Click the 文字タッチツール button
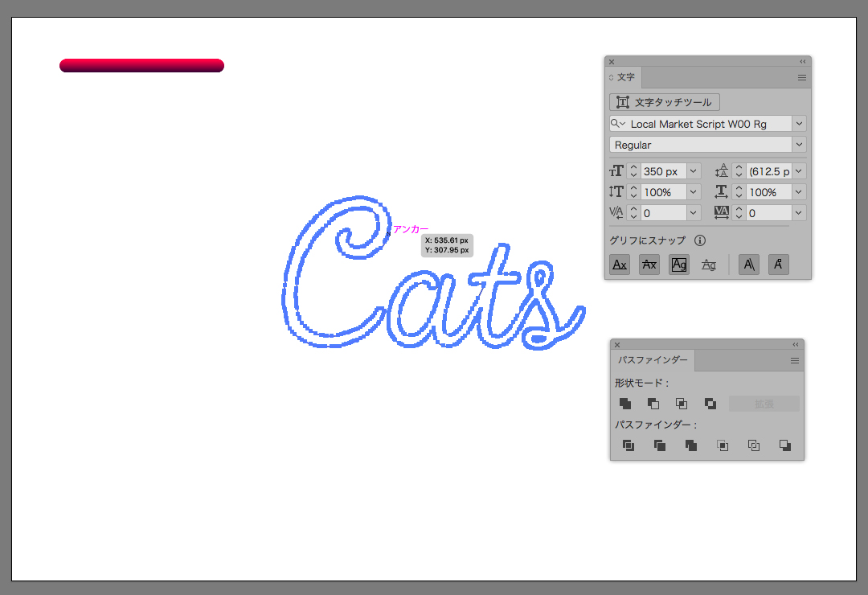This screenshot has height=595, width=868. (x=665, y=102)
